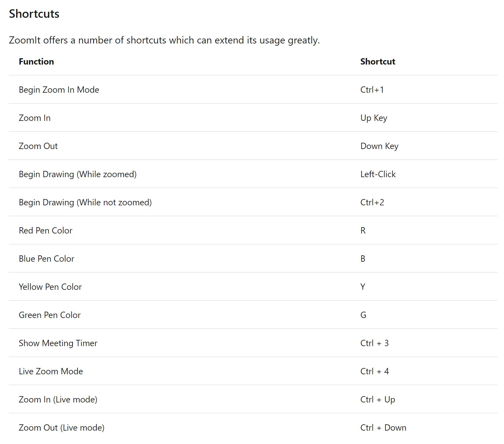Screen dimensions: 504x444
Task: Click the Blue Pen Color row
Action: 46,259
